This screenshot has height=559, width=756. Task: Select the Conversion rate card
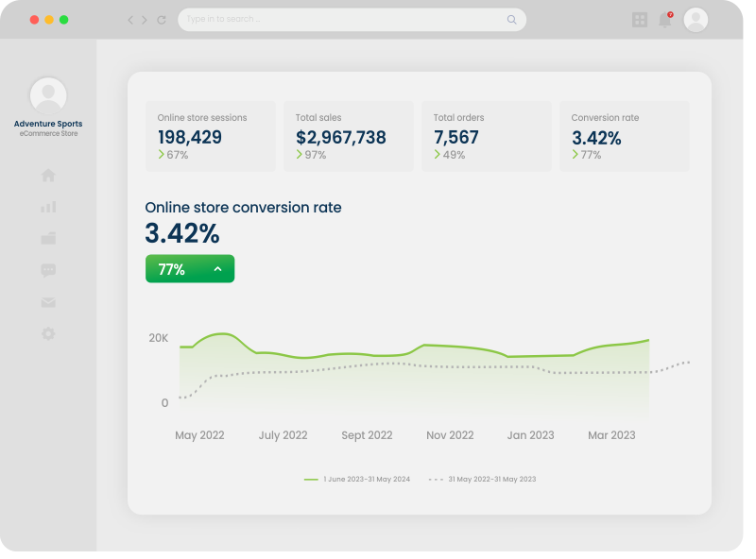click(x=625, y=136)
